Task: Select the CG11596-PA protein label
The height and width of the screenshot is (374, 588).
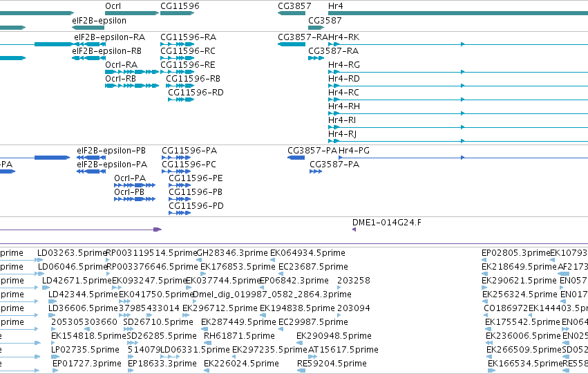Action: click(189, 151)
